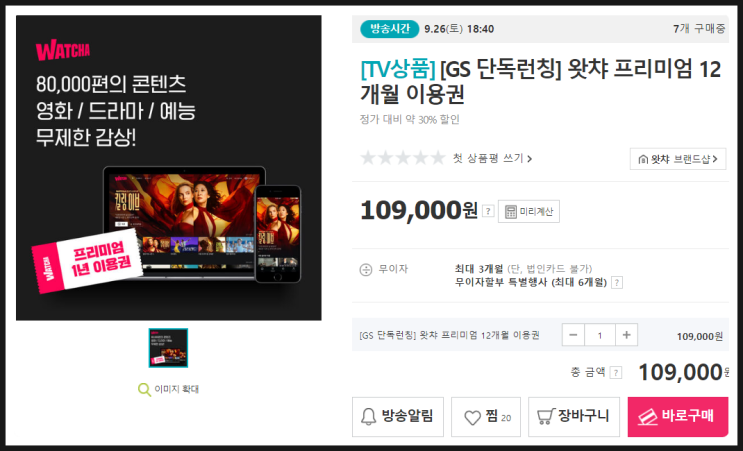Select the product thumbnail image

pos(168,348)
